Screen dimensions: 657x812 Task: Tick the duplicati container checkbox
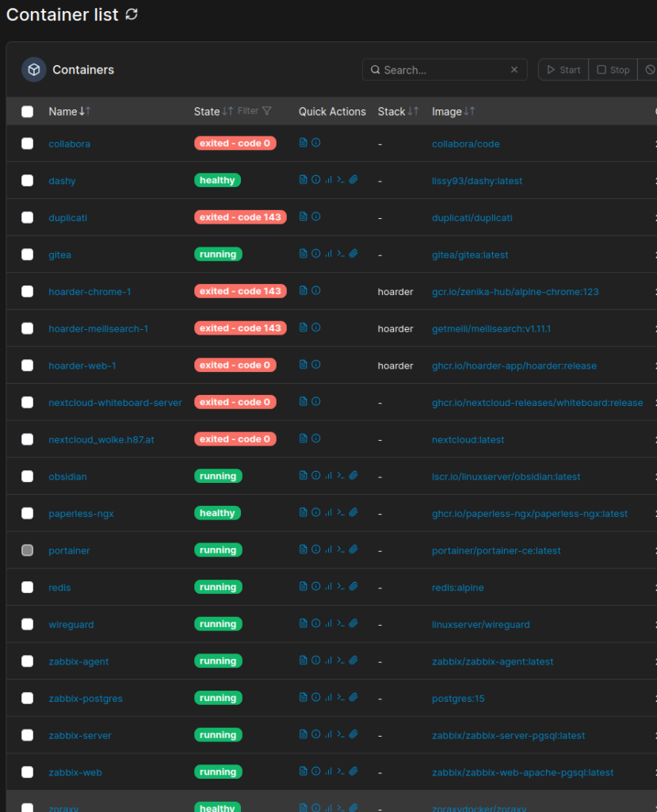(x=28, y=217)
